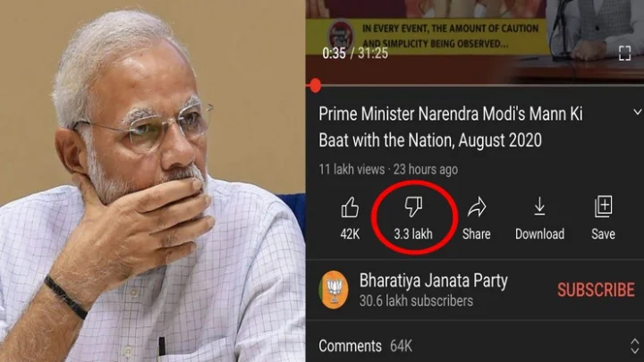Enter fullscreen via the corner brackets icon
This screenshot has width=644, height=362.
pyautogui.click(x=624, y=53)
